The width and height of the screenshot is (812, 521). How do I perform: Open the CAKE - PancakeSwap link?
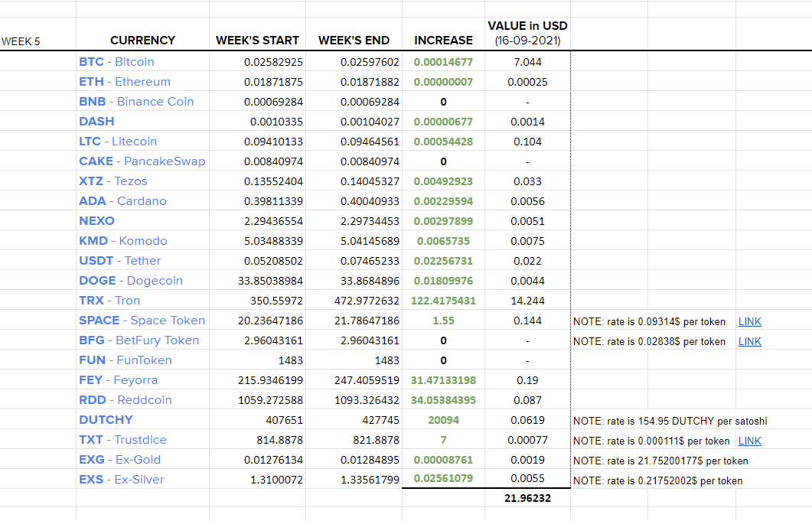click(x=142, y=161)
